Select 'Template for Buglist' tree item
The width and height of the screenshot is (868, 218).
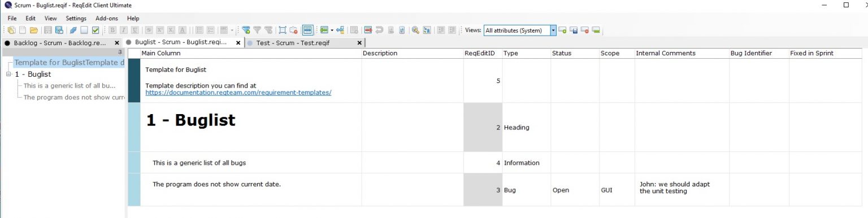69,63
